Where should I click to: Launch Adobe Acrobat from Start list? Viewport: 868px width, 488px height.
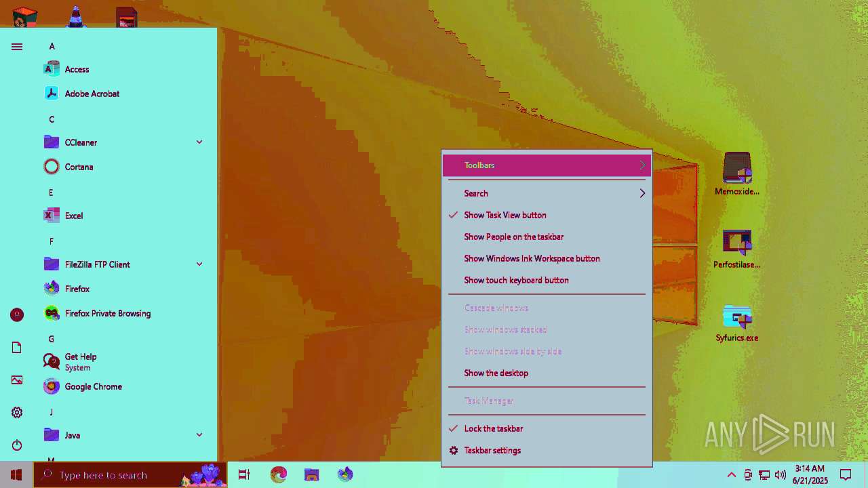(x=92, y=94)
